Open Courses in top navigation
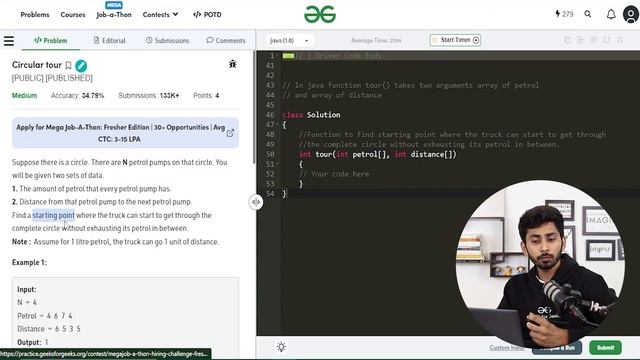This screenshot has width=640, height=360. (x=73, y=15)
